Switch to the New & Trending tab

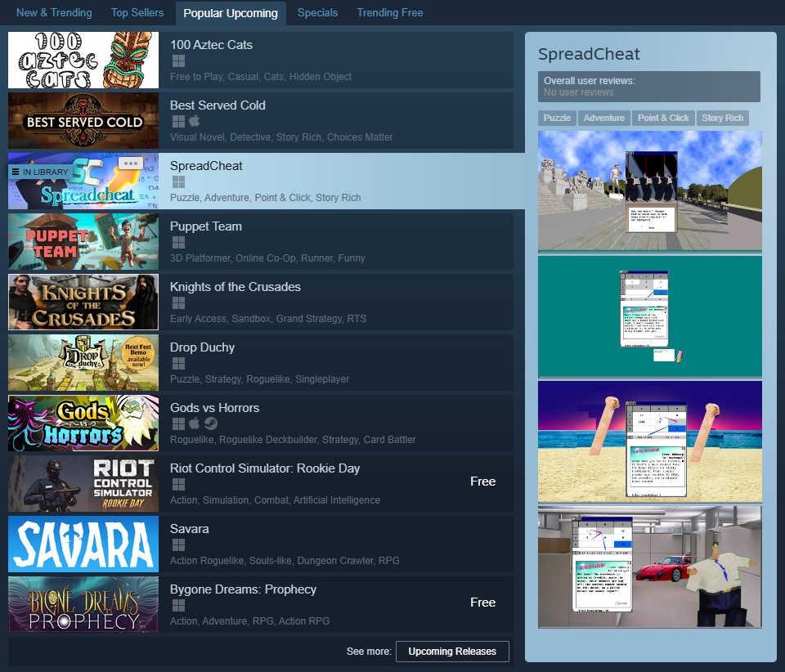[x=53, y=12]
